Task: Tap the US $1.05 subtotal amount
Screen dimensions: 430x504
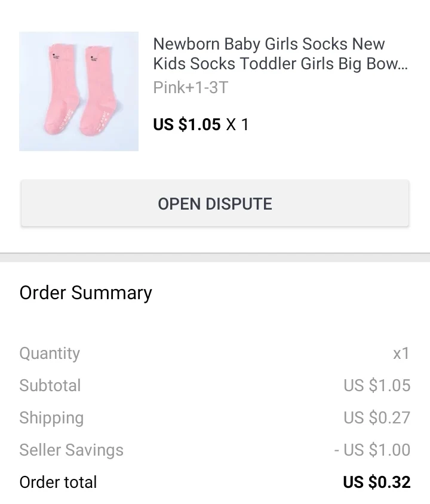Action: pos(377,385)
